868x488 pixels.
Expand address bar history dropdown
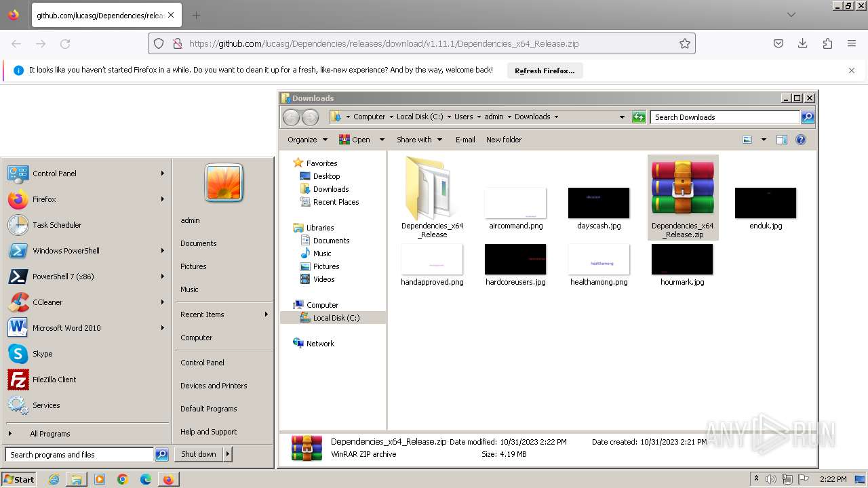pos(622,117)
